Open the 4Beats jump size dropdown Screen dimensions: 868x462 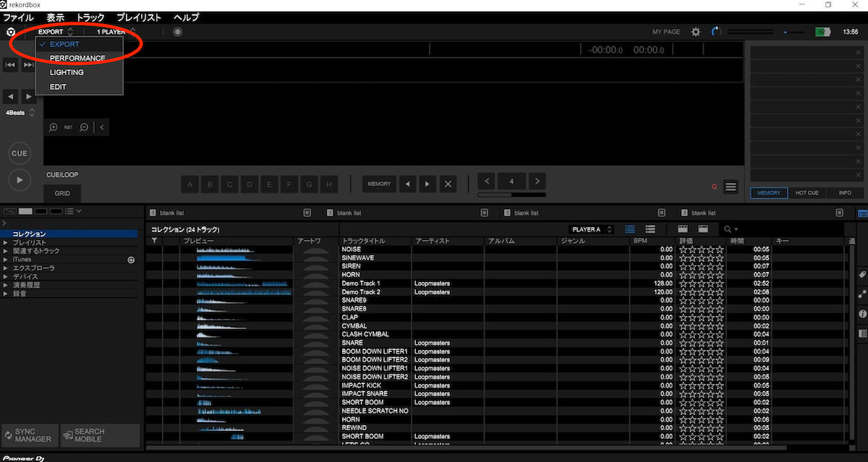[x=20, y=113]
